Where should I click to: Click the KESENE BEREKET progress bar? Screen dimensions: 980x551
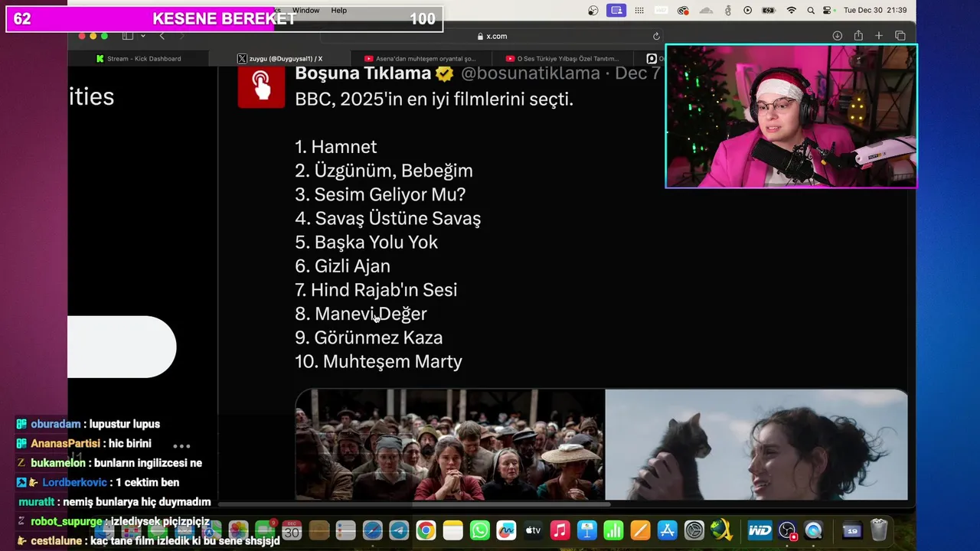coord(224,19)
